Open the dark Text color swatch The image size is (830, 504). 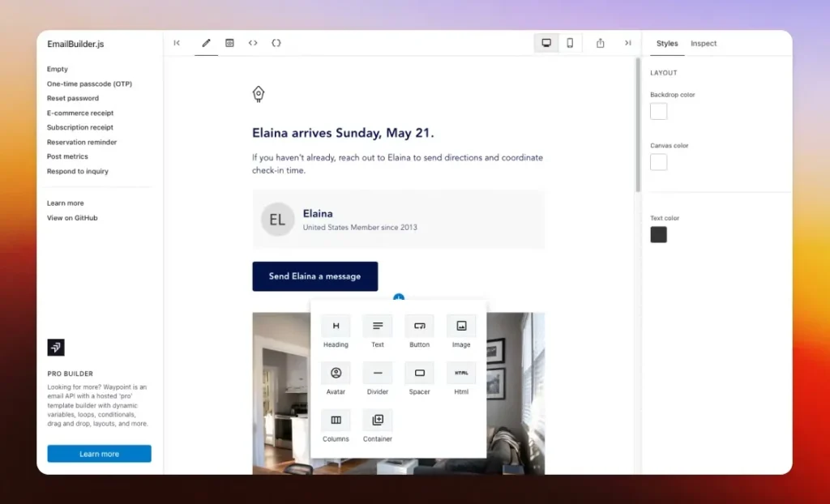point(658,235)
